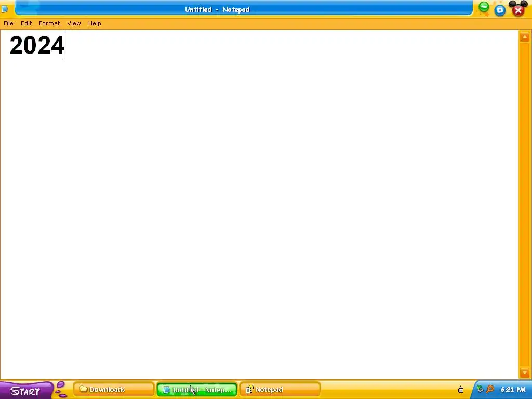The height and width of the screenshot is (399, 532).
Task: Click the scrollbar up arrow
Action: [x=525, y=37]
